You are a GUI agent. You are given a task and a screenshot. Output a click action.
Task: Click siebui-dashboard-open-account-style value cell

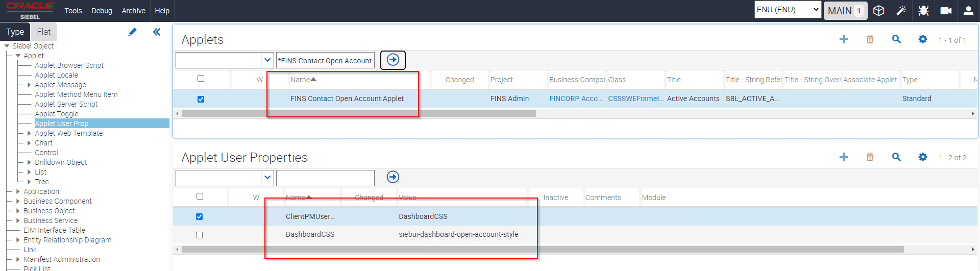458,234
